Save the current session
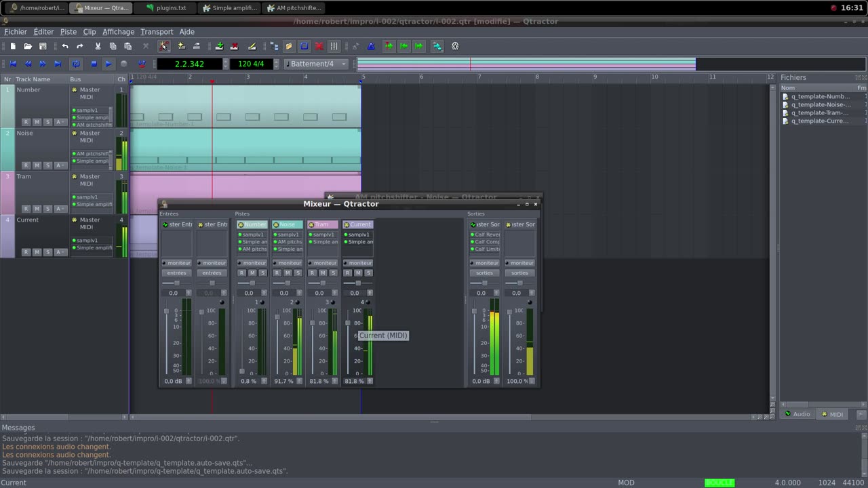Viewport: 868px width, 488px height. [x=43, y=46]
